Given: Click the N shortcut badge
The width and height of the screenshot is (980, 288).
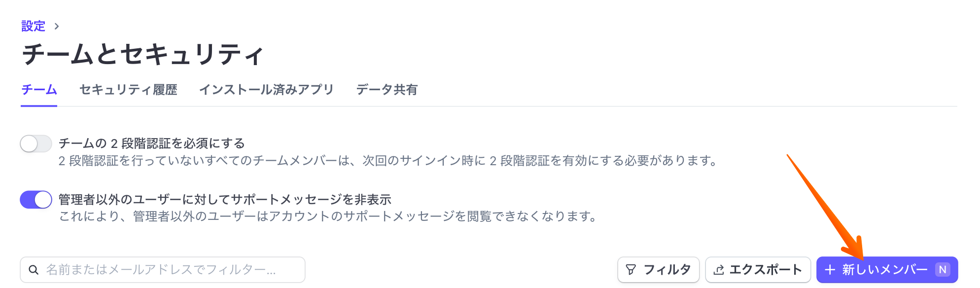Looking at the screenshot, I should [x=943, y=270].
